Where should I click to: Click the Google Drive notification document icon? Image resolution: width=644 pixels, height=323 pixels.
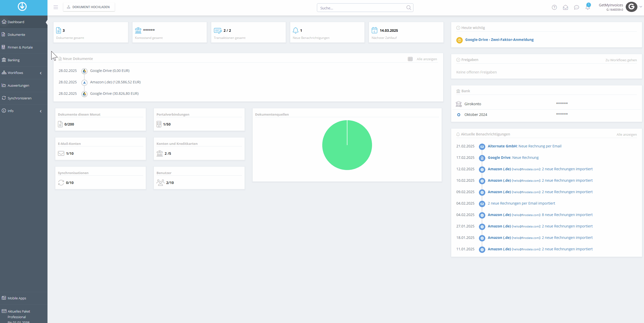point(482,158)
